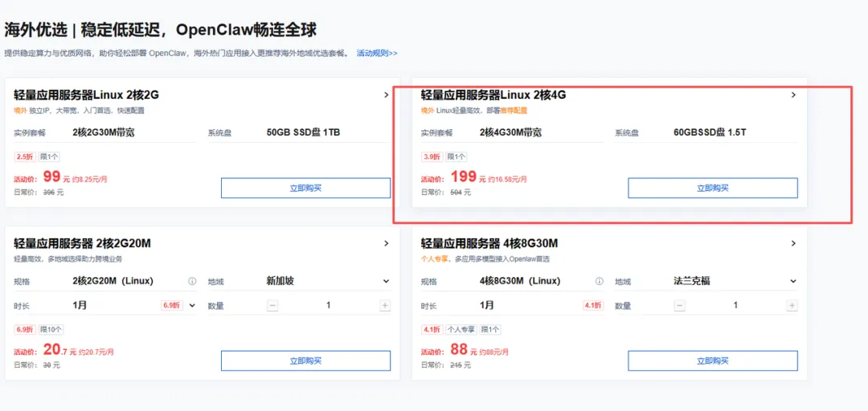Expand the 法兰克福 region dropdown
Viewport: 868px width, 411px height.
(793, 281)
